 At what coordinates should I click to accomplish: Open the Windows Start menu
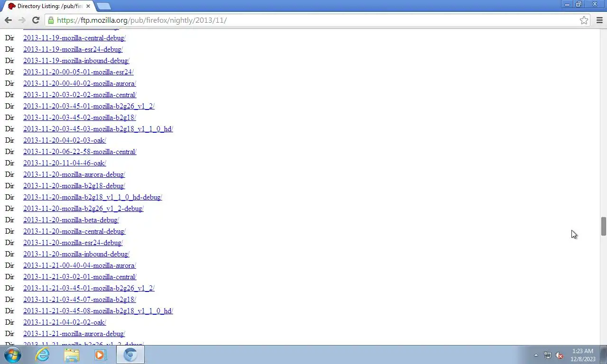[13, 355]
